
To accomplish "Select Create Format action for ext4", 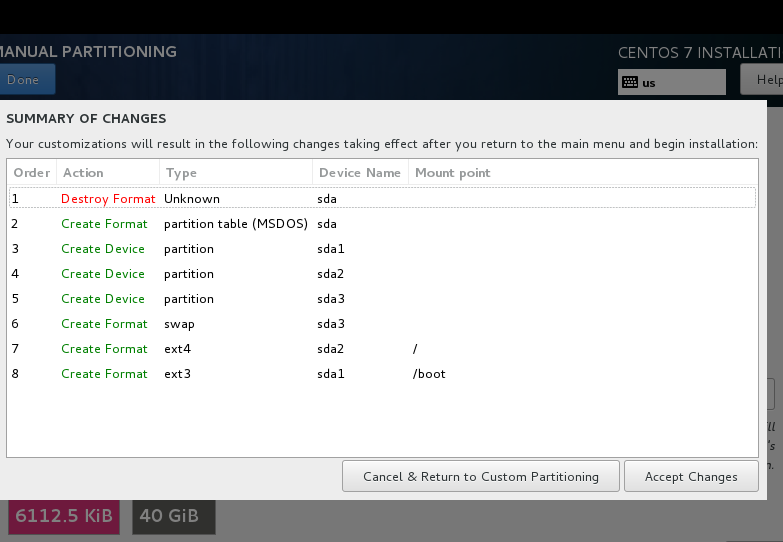I will [x=104, y=349].
